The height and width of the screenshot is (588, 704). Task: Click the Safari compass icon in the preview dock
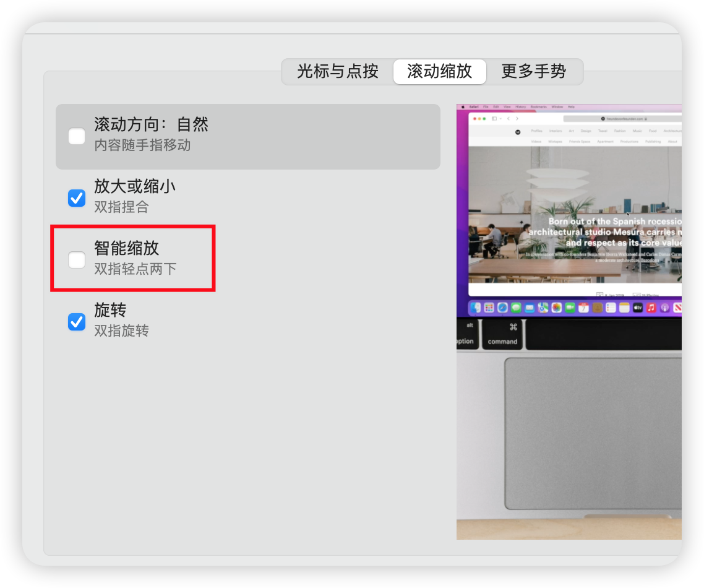[503, 308]
